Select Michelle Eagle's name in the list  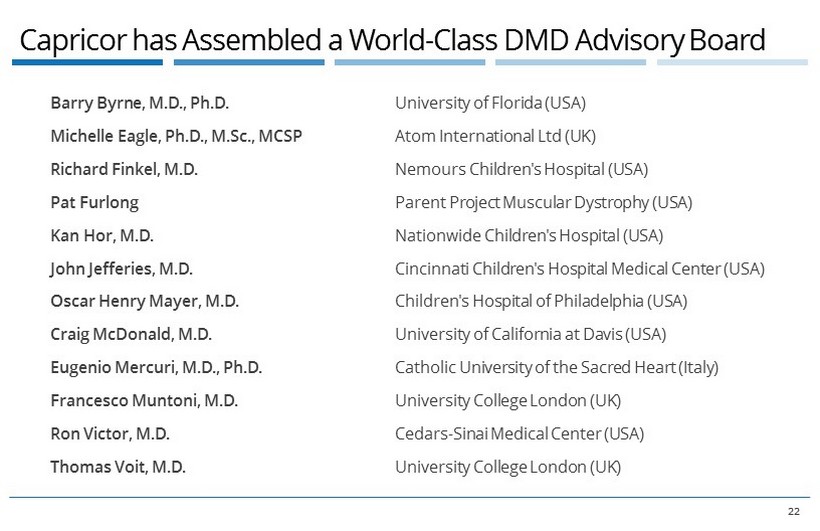tap(176, 136)
